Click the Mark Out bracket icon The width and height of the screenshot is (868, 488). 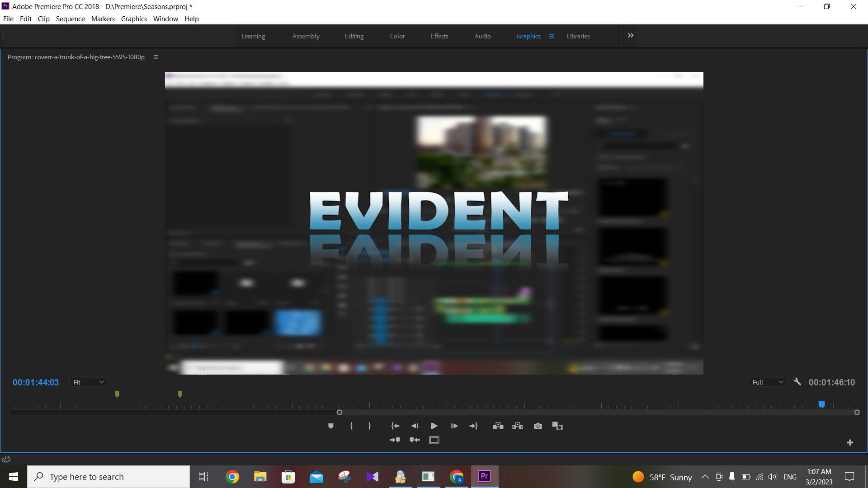pos(369,426)
